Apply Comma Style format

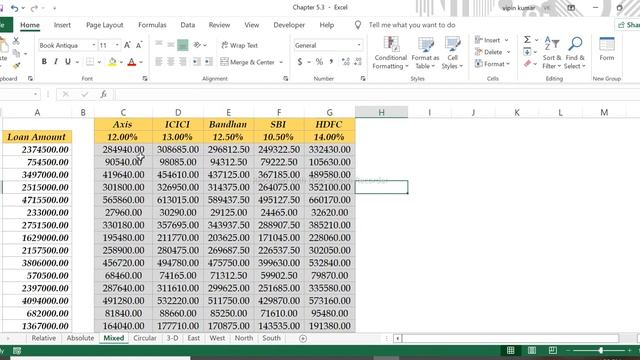(x=331, y=62)
